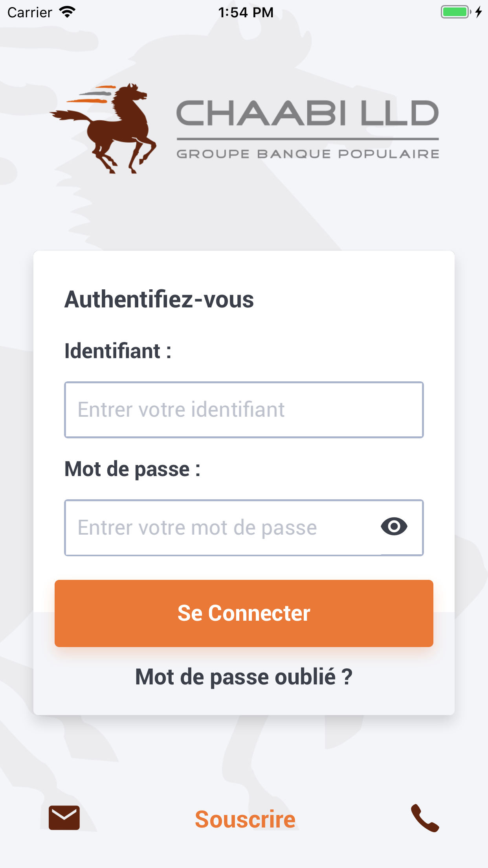The image size is (488, 868).
Task: Click the Carrier label in the status bar
Action: pos(29,12)
